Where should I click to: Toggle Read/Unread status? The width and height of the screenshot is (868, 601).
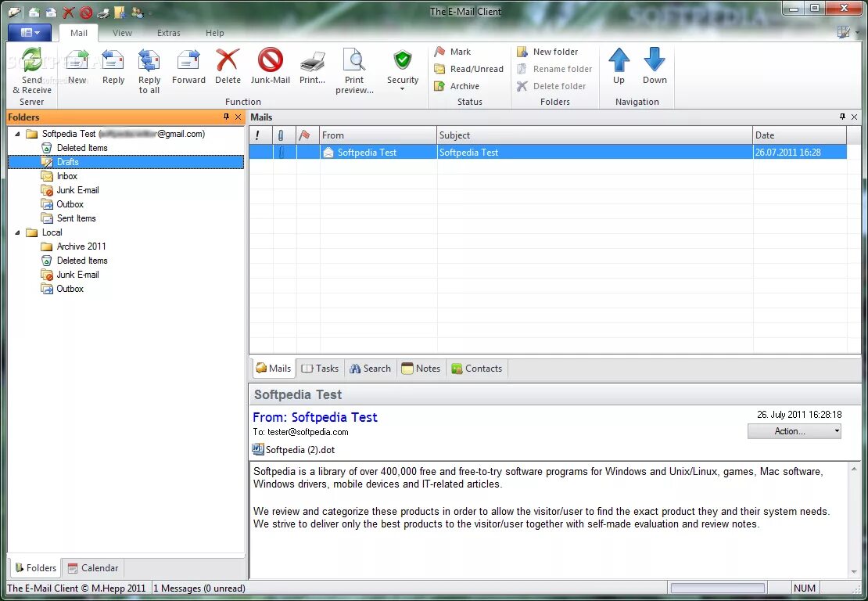pyautogui.click(x=469, y=69)
